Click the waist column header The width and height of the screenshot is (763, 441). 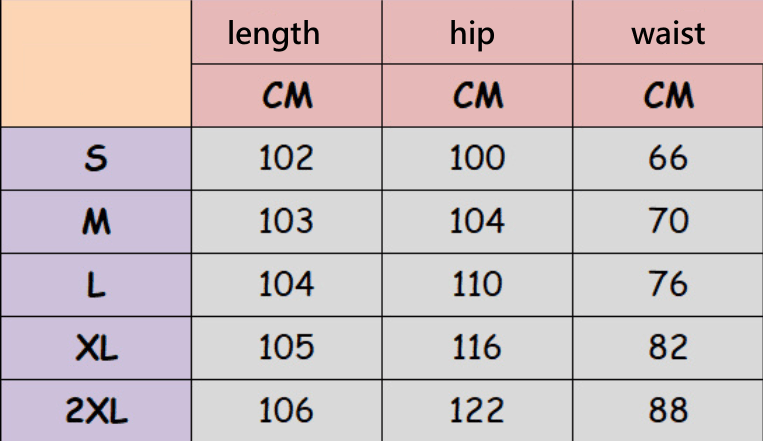tap(667, 33)
